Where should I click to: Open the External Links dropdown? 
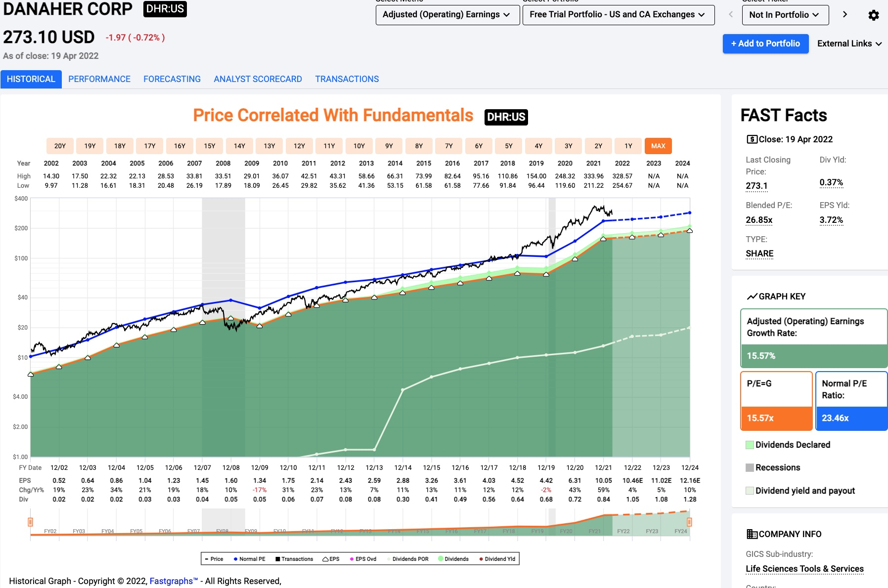[x=849, y=43]
